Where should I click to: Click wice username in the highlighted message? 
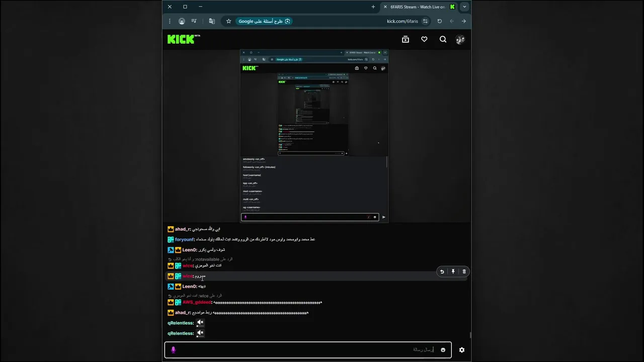click(188, 276)
